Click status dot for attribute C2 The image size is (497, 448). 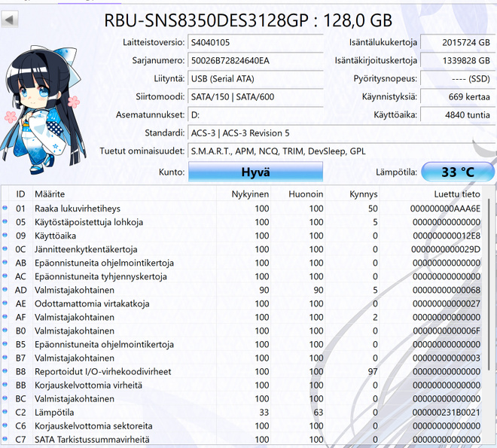coord(5,412)
